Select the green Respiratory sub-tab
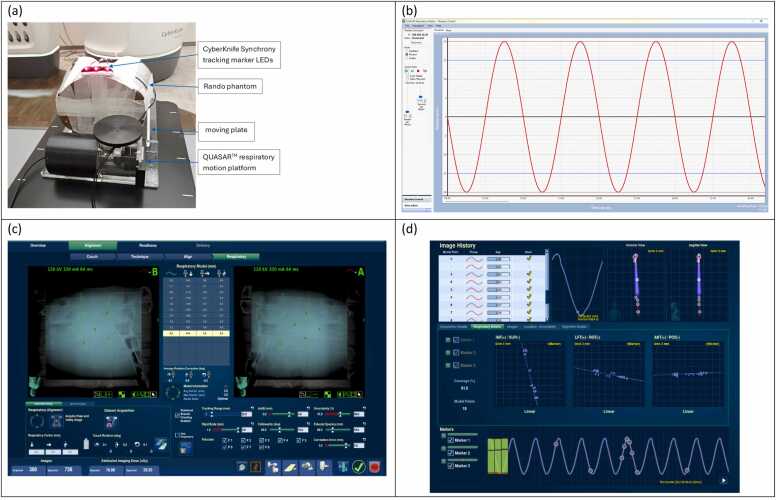 tap(236, 257)
